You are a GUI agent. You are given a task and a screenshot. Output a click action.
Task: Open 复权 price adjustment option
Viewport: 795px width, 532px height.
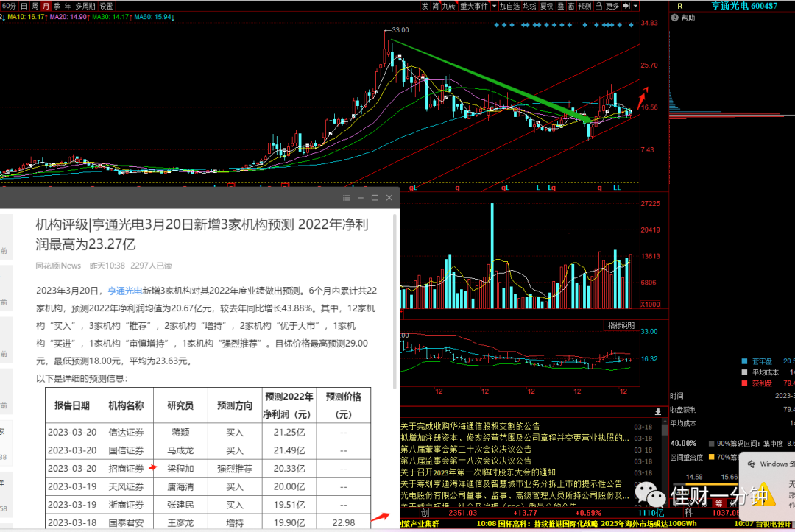tap(546, 6)
